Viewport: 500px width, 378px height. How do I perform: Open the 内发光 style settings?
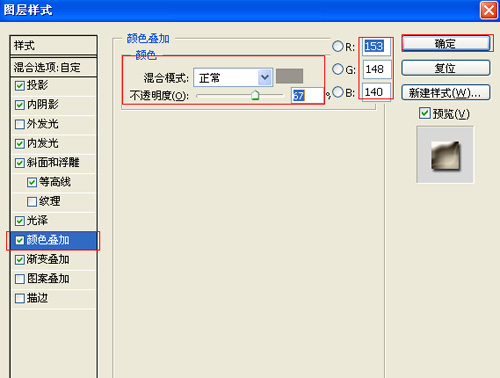pyautogui.click(x=43, y=143)
